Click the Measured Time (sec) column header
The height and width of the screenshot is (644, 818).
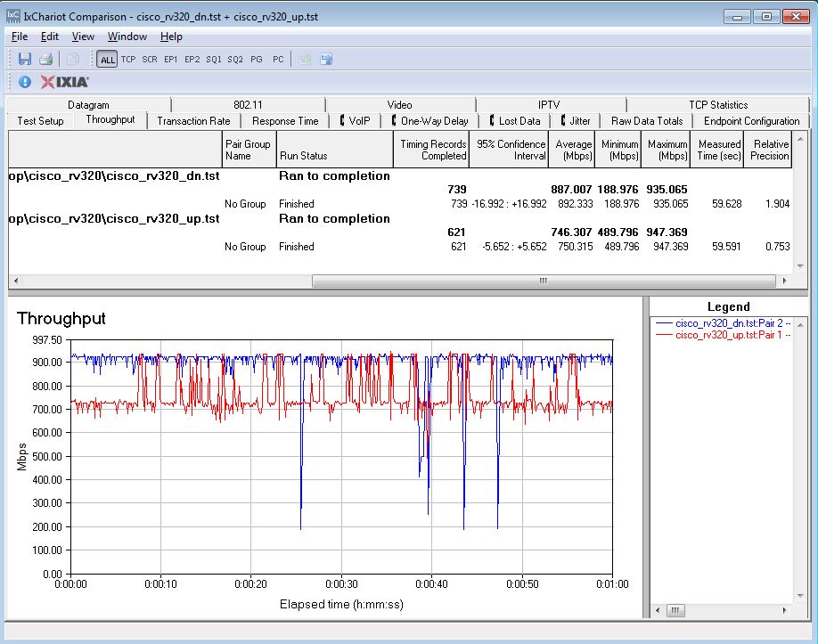(716, 150)
